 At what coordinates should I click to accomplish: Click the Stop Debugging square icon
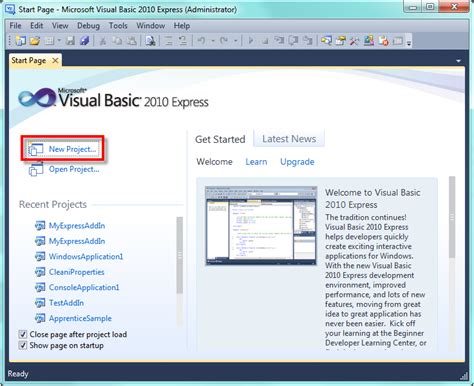click(x=265, y=41)
